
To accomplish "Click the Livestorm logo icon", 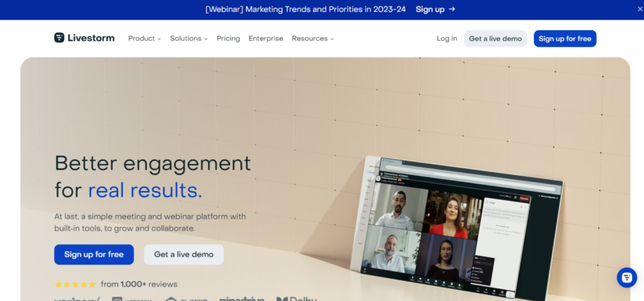I will click(59, 38).
